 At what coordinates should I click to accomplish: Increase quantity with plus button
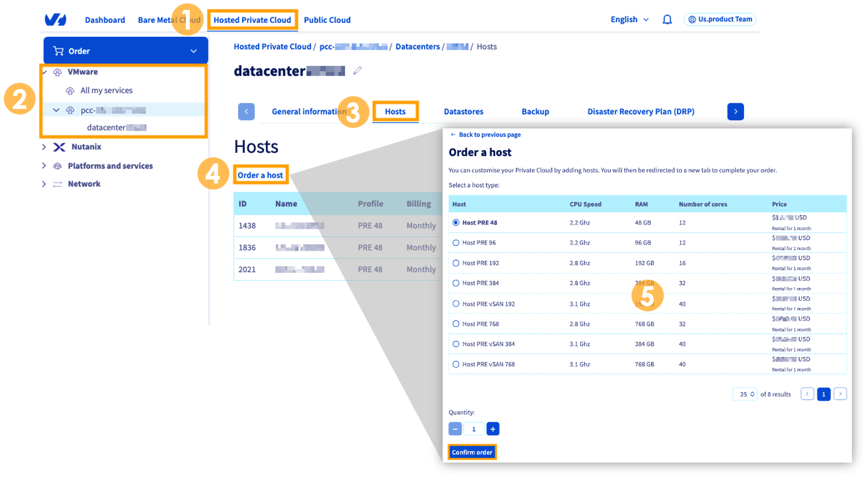click(x=493, y=429)
